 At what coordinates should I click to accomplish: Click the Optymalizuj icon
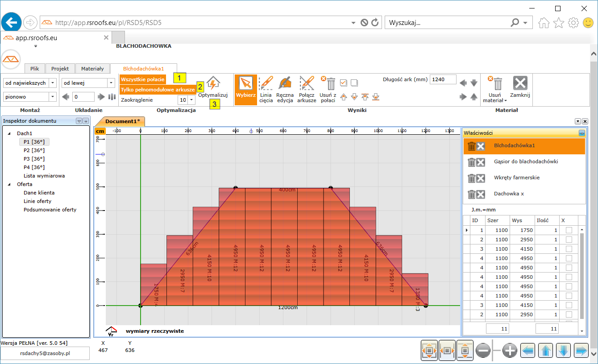click(x=213, y=84)
